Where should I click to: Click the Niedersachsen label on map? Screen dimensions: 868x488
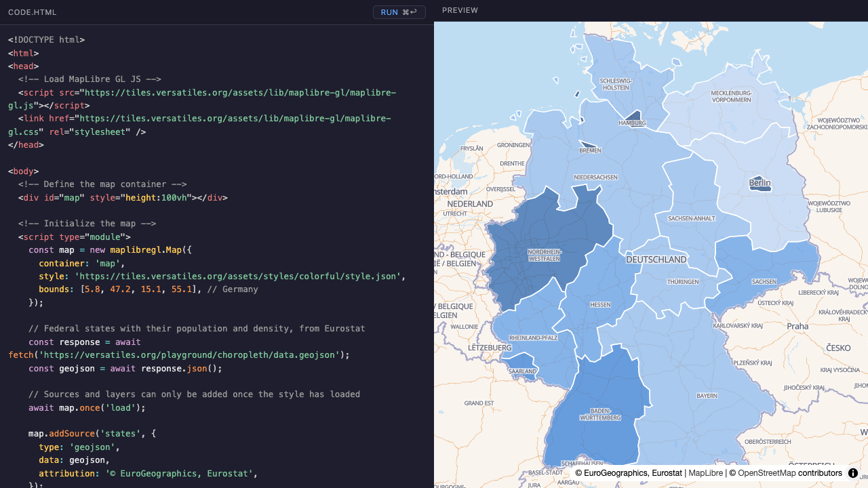(x=595, y=177)
